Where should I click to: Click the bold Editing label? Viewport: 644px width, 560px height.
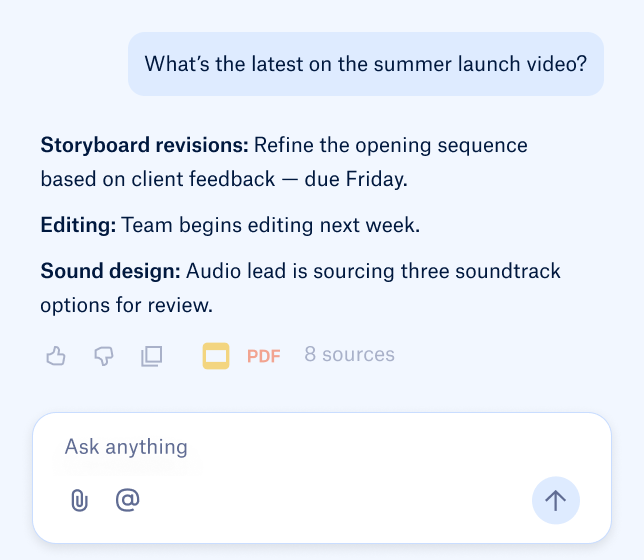click(x=78, y=225)
